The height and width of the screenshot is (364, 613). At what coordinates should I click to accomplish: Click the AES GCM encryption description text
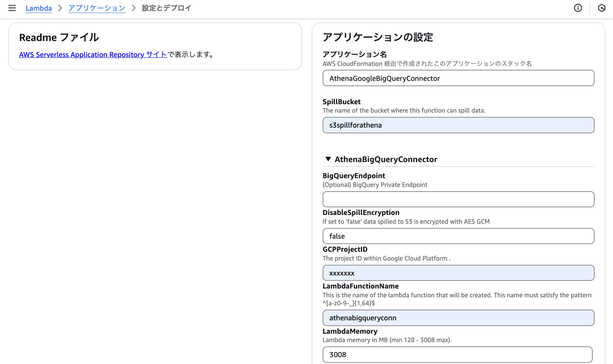coord(406,221)
